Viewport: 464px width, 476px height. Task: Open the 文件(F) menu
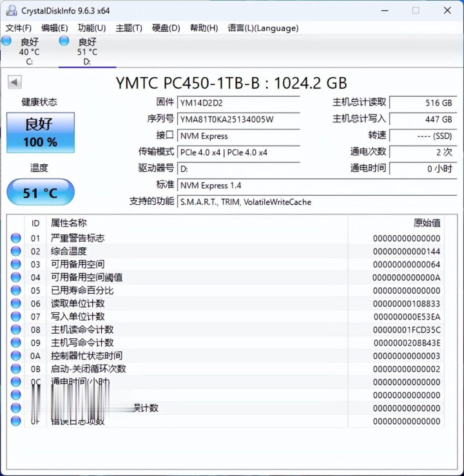tap(18, 28)
